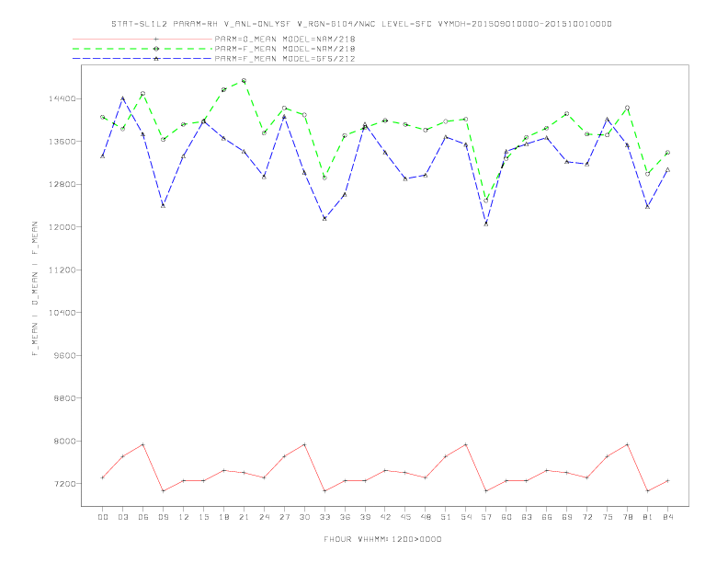Click x-axis forecast hour label 72
Screen dimensions: 728x563
pos(587,517)
